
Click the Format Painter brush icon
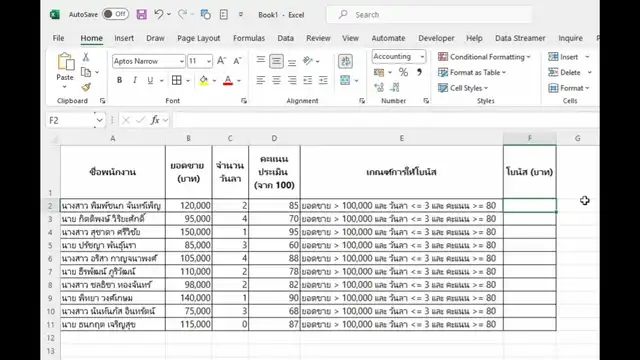click(x=86, y=87)
